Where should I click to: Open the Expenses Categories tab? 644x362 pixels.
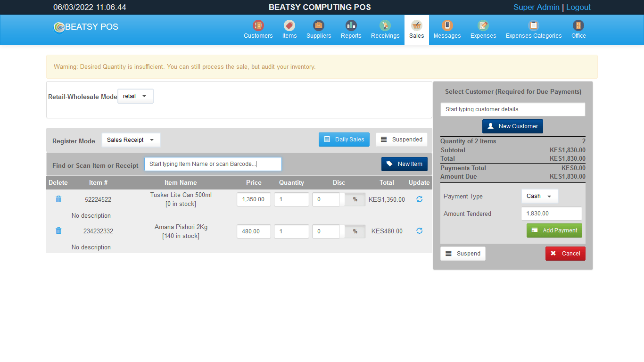(x=533, y=30)
